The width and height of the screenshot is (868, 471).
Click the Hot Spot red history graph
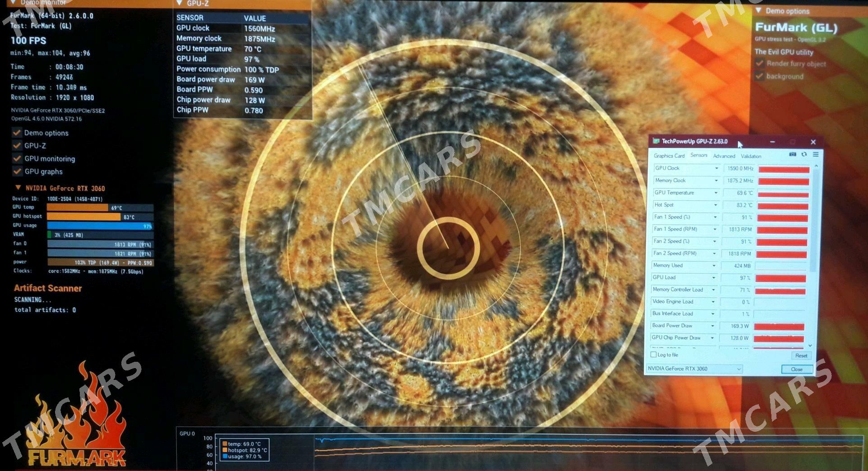[783, 206]
